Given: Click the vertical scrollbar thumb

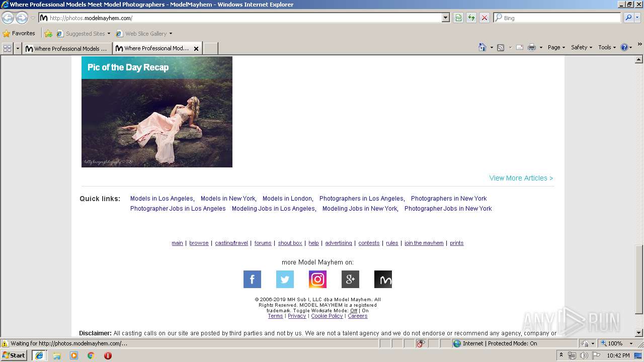Looking at the screenshot, I should 639,279.
